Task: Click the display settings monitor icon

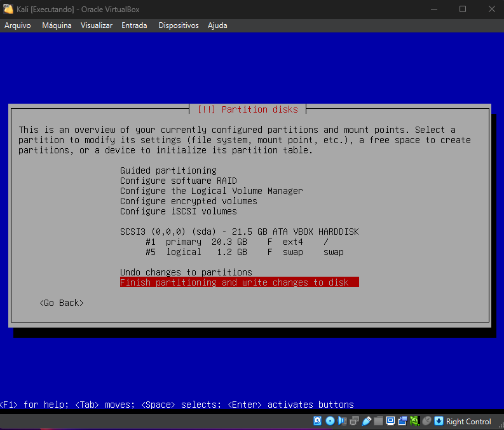Action: pos(391,421)
